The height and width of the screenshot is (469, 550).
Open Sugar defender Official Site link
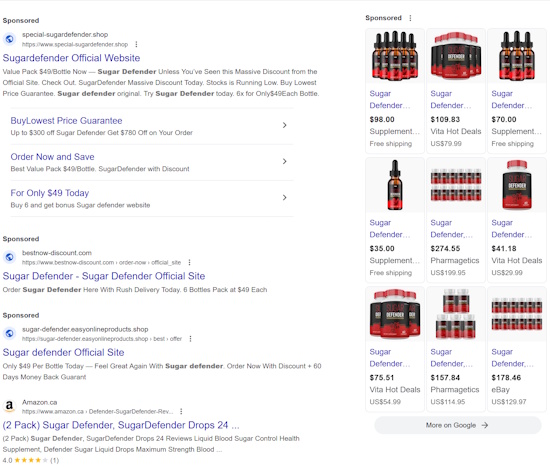[63, 353]
